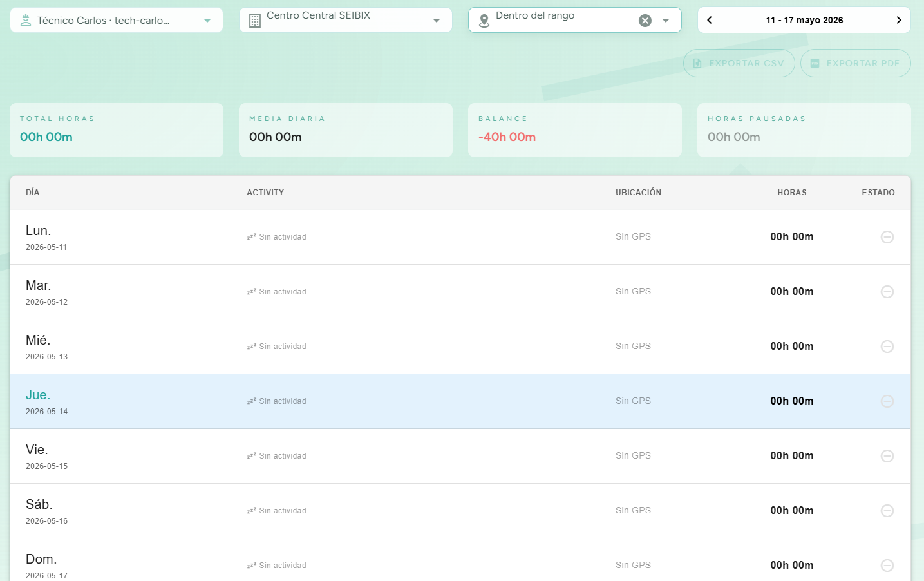Export report with EXPORTAR CSV button
This screenshot has height=581, width=924.
[739, 63]
